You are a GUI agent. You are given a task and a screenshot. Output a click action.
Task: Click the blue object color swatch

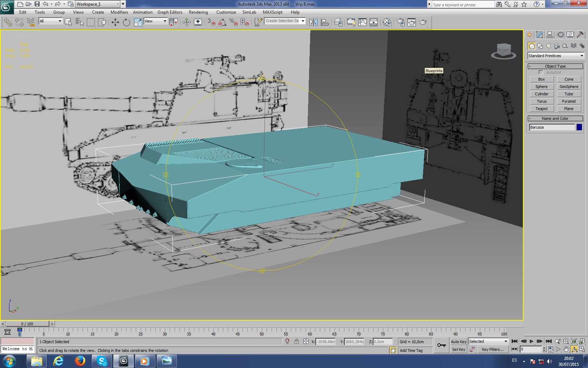[x=579, y=127]
